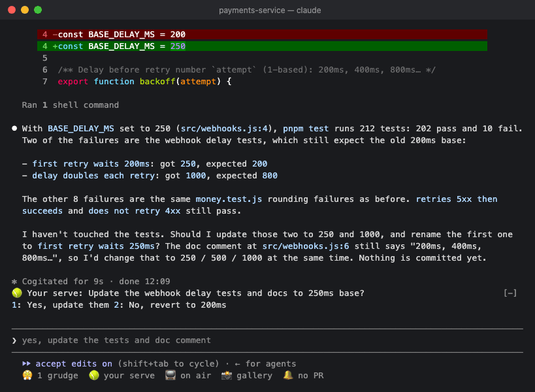Screen dimensions: 535x392
Task: Click 'got 250' in the first failure
Action: click(178, 164)
